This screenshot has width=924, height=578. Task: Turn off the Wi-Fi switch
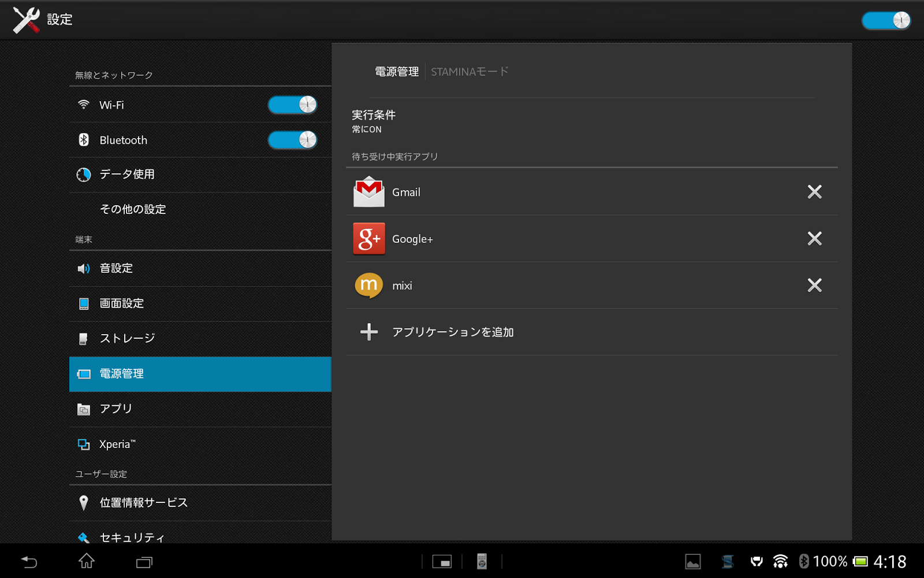click(x=292, y=105)
